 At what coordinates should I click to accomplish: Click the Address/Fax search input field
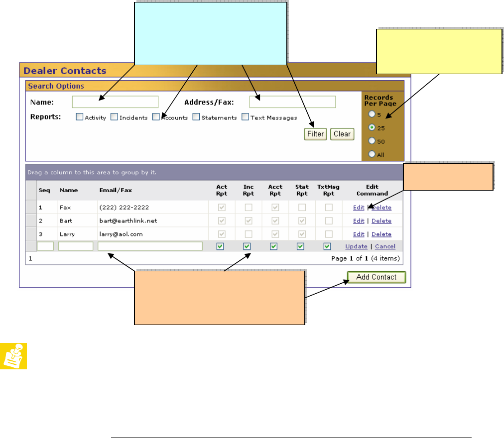point(292,102)
